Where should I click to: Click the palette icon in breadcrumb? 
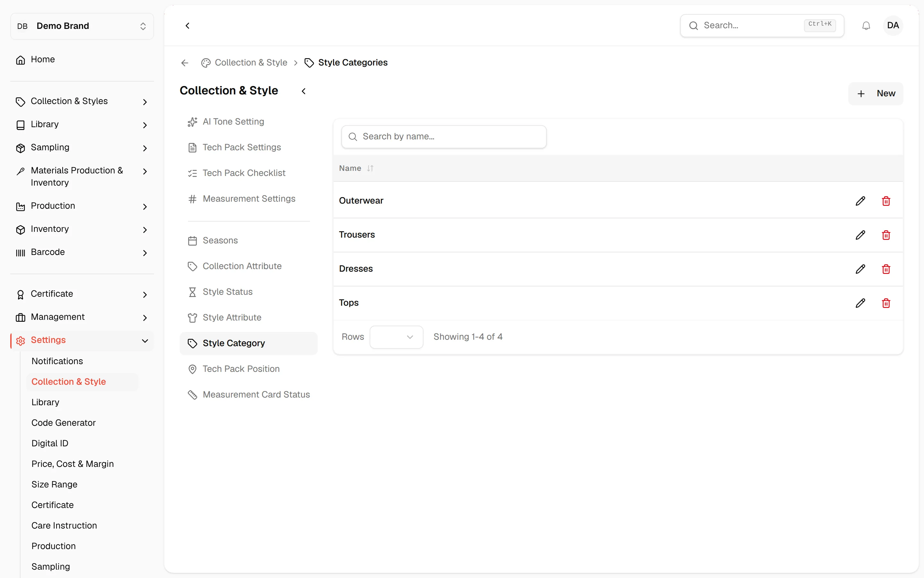tap(206, 63)
